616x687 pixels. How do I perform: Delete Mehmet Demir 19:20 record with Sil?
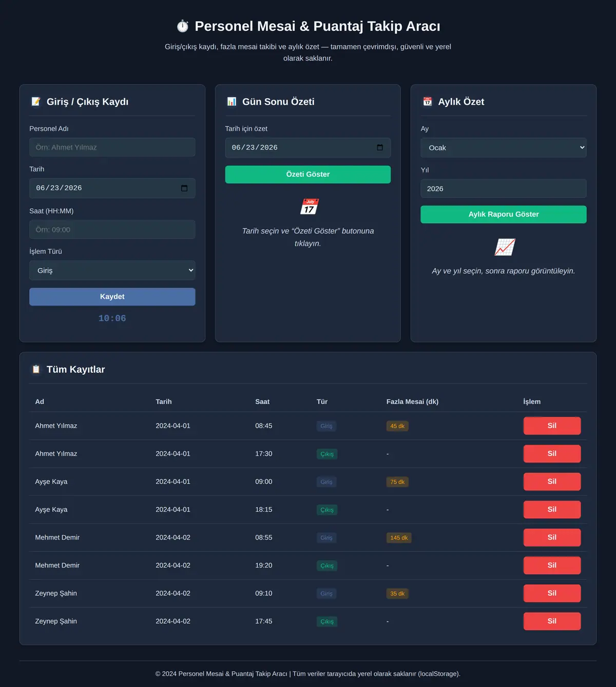552,565
